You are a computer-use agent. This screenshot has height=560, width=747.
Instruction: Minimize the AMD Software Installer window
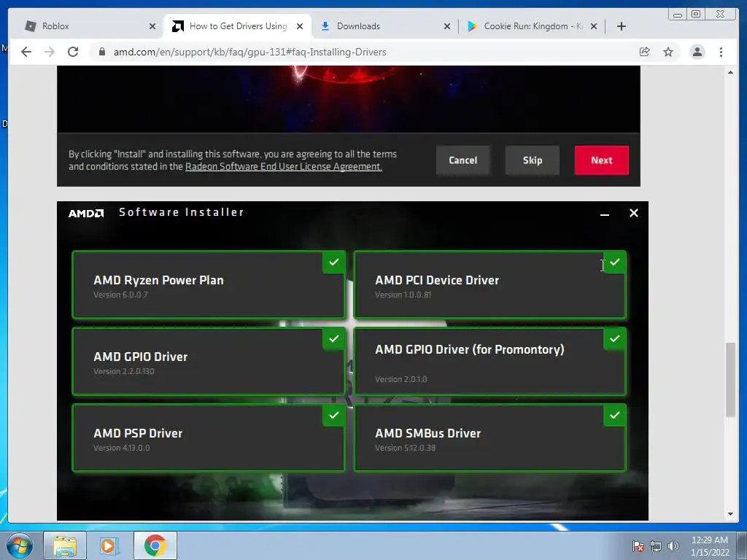pyautogui.click(x=605, y=214)
